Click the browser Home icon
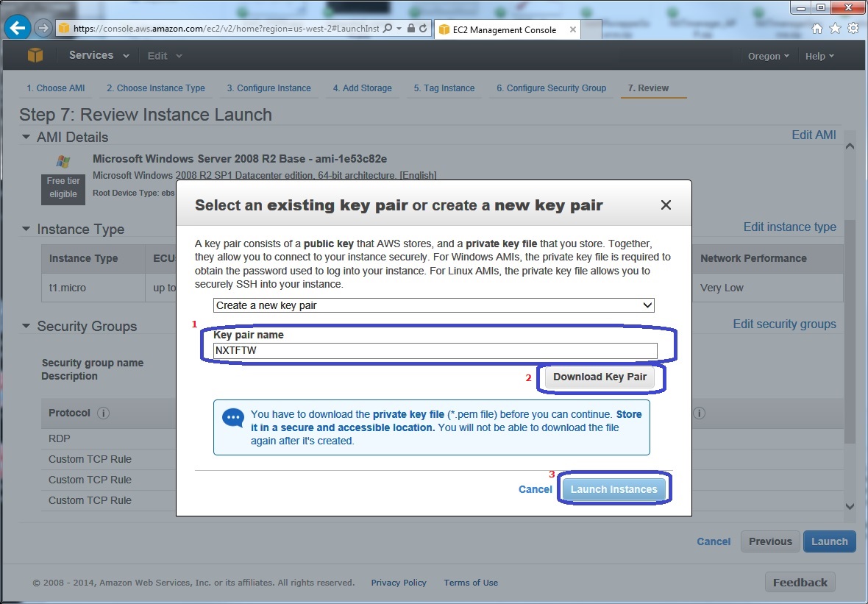868x604 pixels. pyautogui.click(x=817, y=28)
